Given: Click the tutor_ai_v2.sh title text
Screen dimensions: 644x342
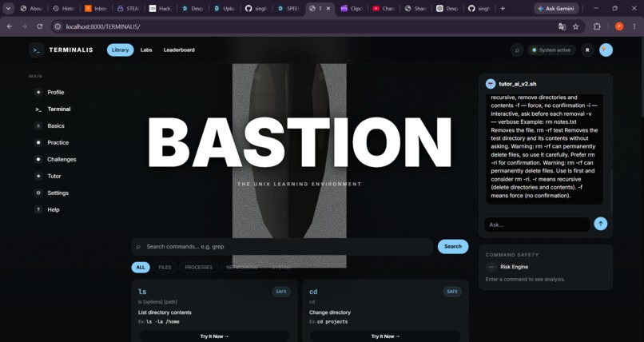Looking at the screenshot, I should (518, 84).
